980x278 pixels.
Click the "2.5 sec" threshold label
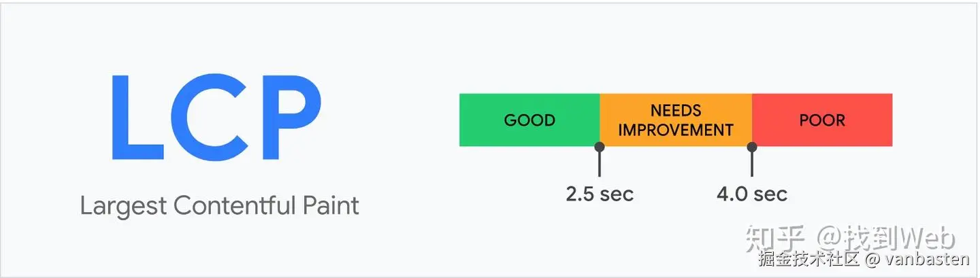tap(600, 194)
